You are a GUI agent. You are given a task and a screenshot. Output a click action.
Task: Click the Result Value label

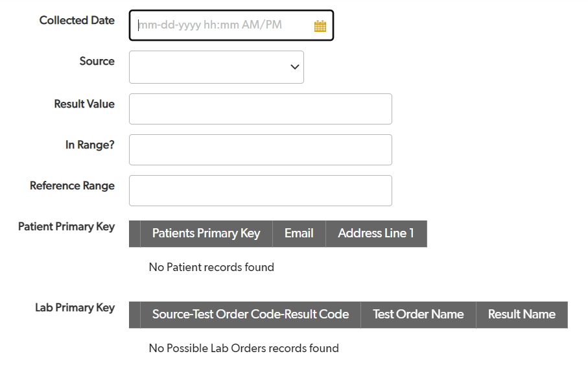tap(84, 104)
